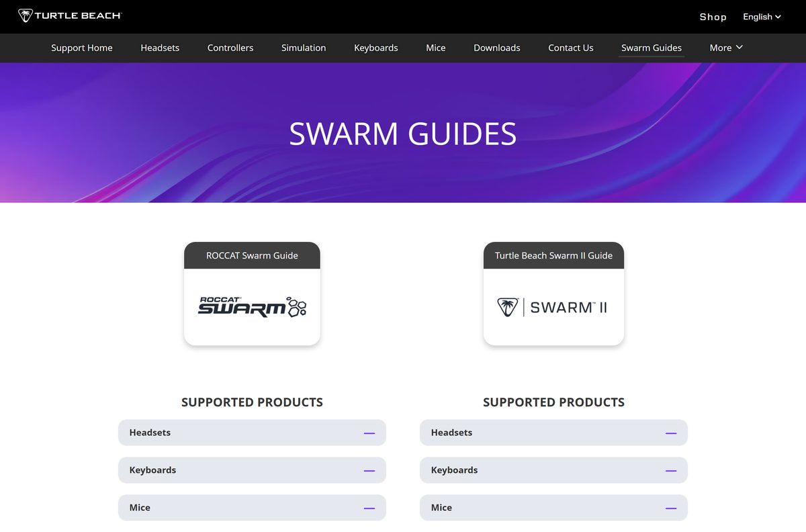Viewport: 806px width, 532px height.
Task: Open the Mice navigation item
Action: pos(436,48)
